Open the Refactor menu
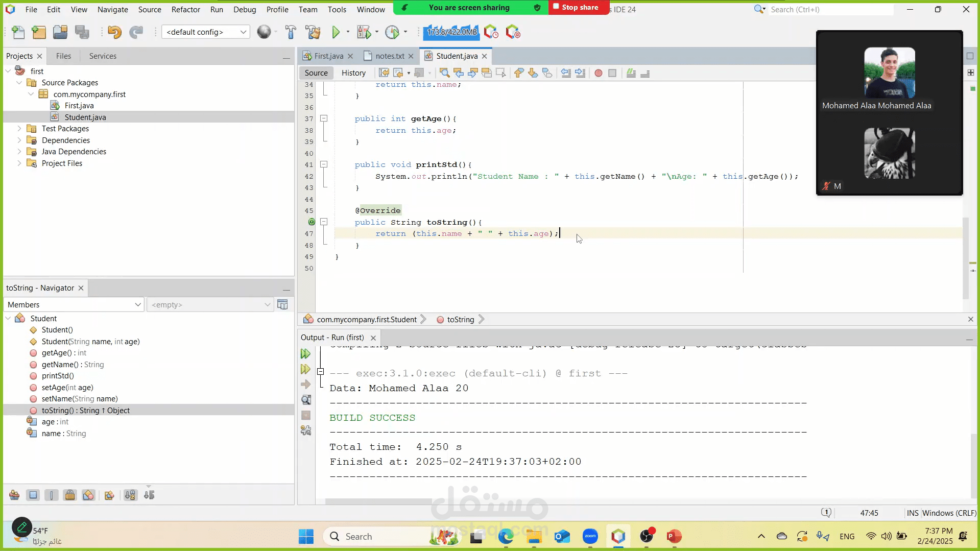The width and height of the screenshot is (980, 551). (x=185, y=9)
